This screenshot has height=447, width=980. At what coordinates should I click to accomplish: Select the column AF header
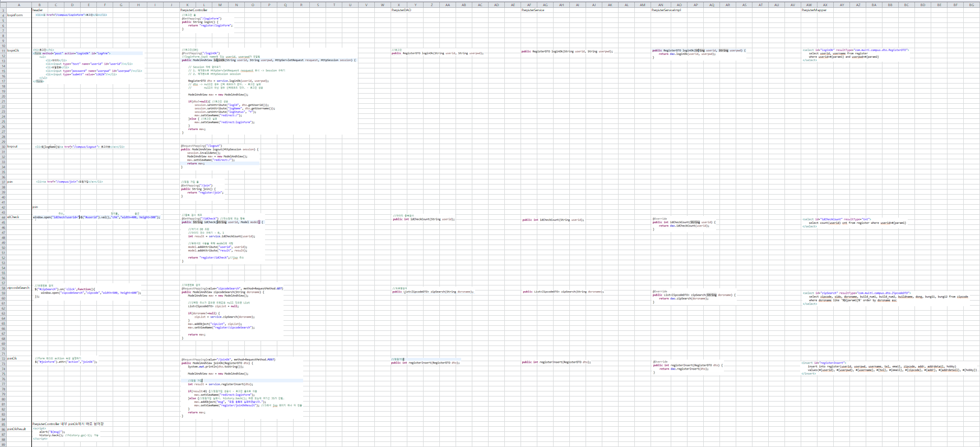(x=529, y=5)
